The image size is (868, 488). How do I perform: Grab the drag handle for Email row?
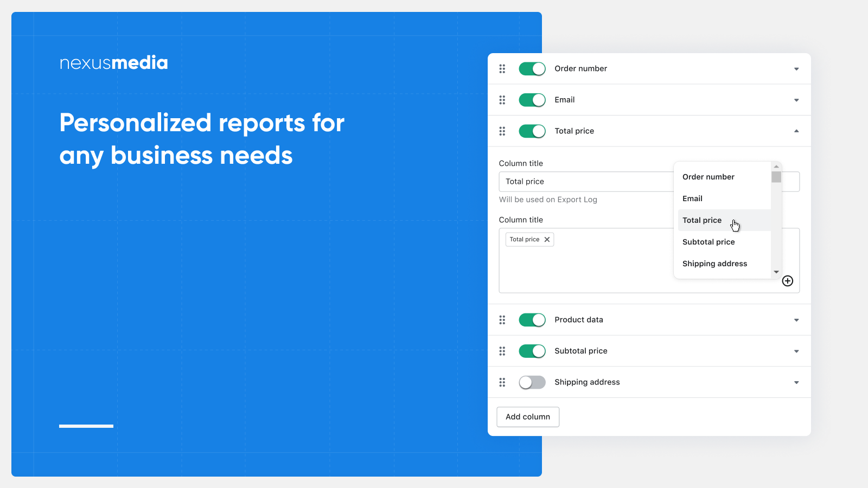502,100
